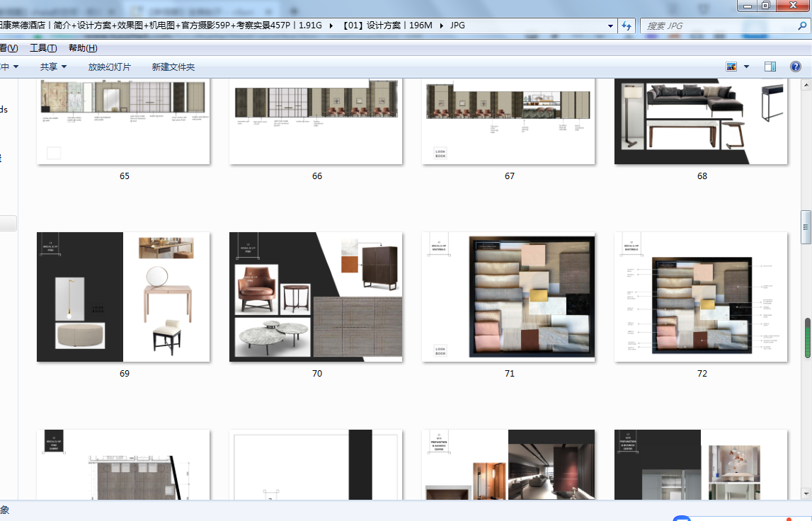
Task: Minimize the explorer window
Action: pyautogui.click(x=748, y=5)
